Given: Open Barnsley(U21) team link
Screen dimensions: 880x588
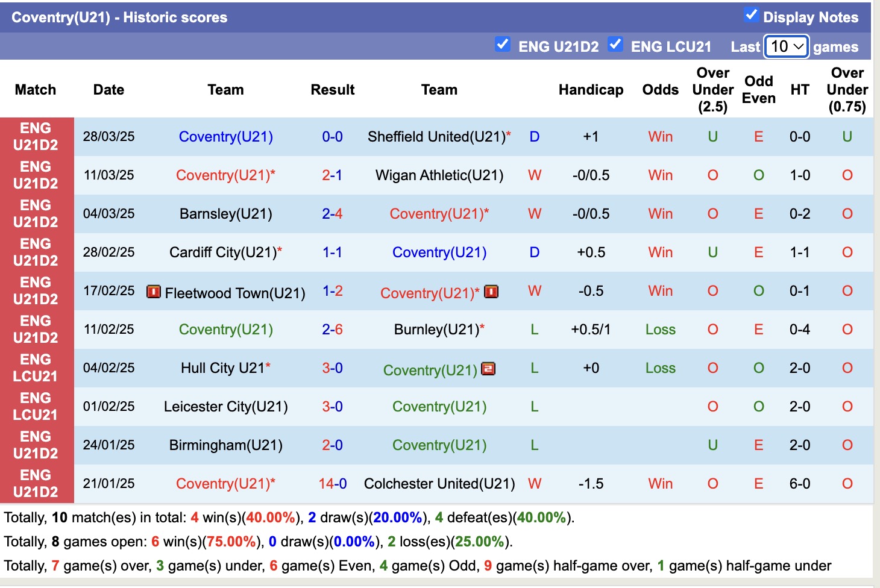Looking at the screenshot, I should pos(225,214).
